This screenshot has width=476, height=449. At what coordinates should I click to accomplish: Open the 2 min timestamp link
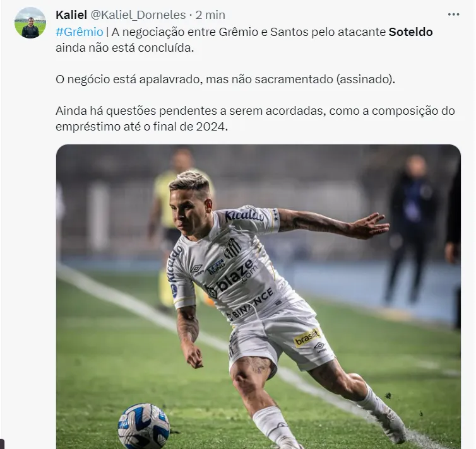click(210, 15)
